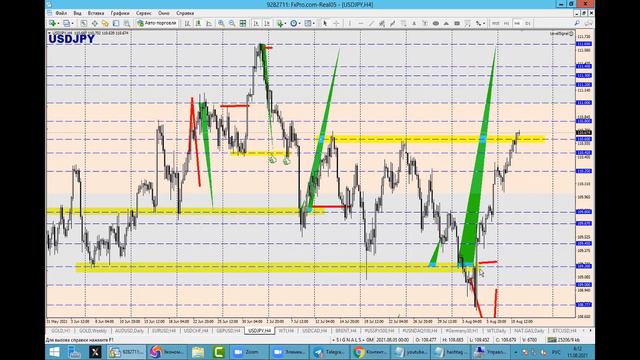Viewport: 640px width, 360px height.
Task: Switch timeframe to D1
Action: coord(528,23)
